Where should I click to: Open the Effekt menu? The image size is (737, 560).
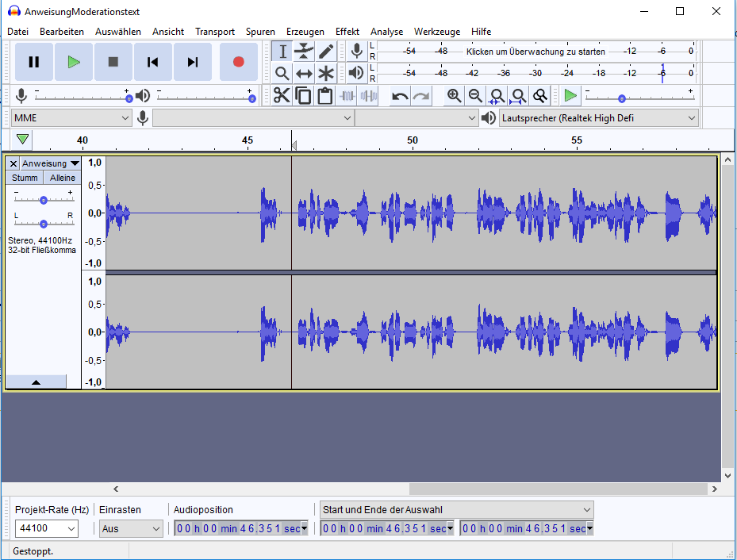(347, 32)
